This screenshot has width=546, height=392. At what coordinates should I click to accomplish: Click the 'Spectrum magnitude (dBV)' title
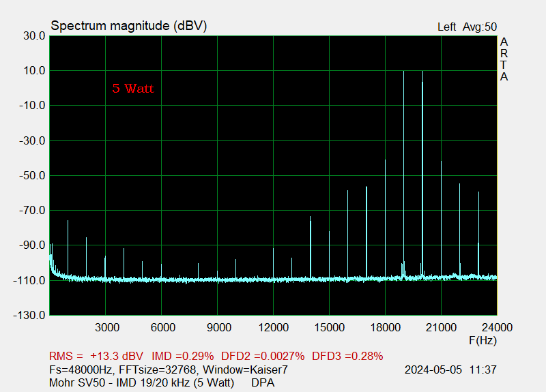click(129, 26)
